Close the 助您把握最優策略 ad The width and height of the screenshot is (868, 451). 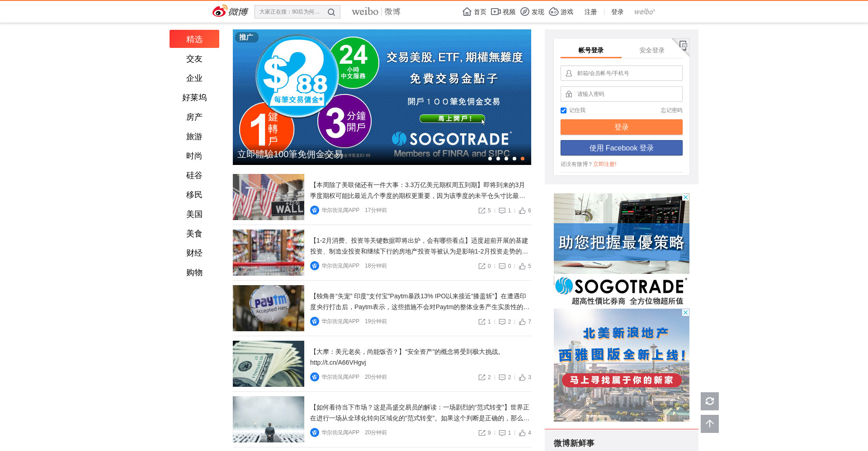(x=686, y=197)
